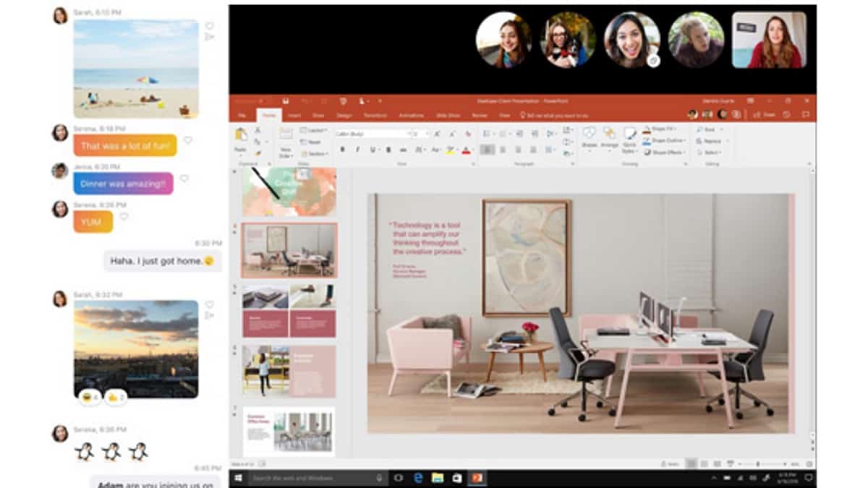Toggle Italic text formatting
Image resolution: width=868 pixels, height=488 pixels.
point(357,150)
